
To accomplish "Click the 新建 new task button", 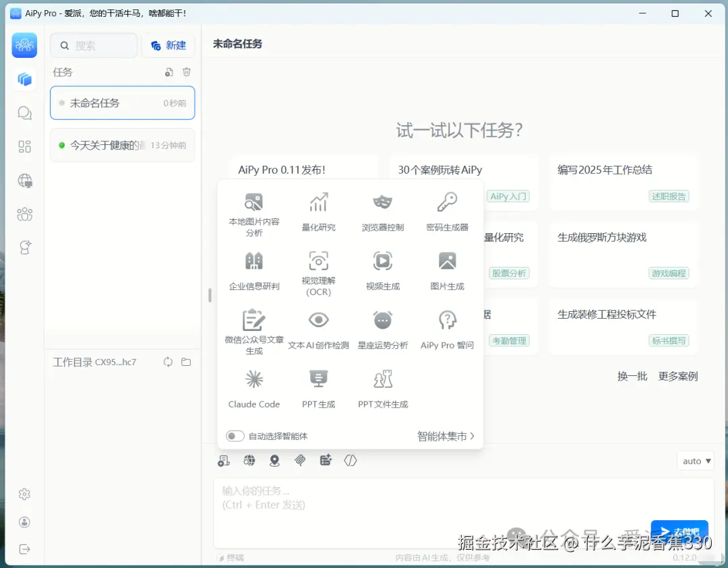I will [x=168, y=45].
